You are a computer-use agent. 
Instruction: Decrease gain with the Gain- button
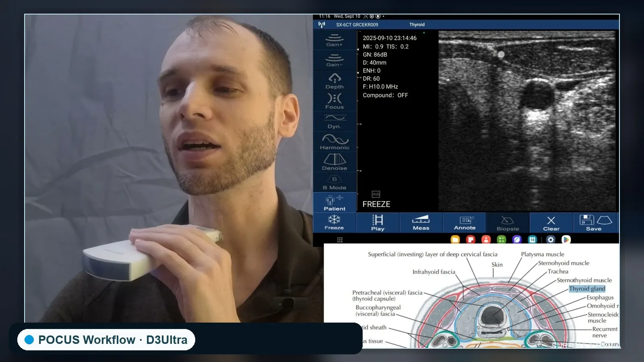(x=334, y=60)
